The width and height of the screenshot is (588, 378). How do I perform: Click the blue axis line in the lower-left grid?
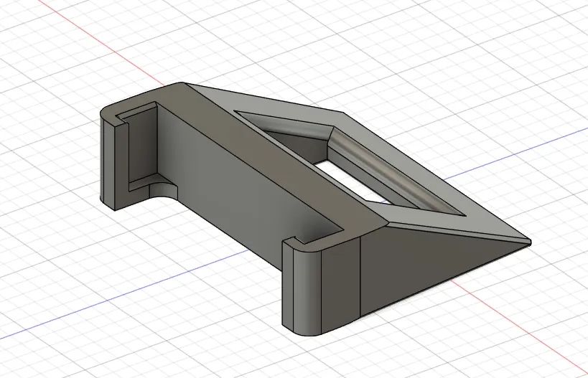coord(123,295)
